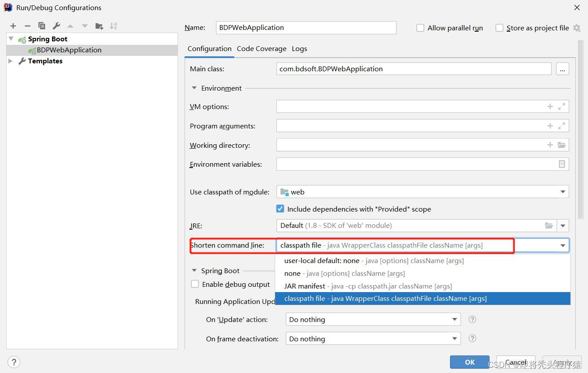
Task: Enable Store as project file
Action: [499, 28]
